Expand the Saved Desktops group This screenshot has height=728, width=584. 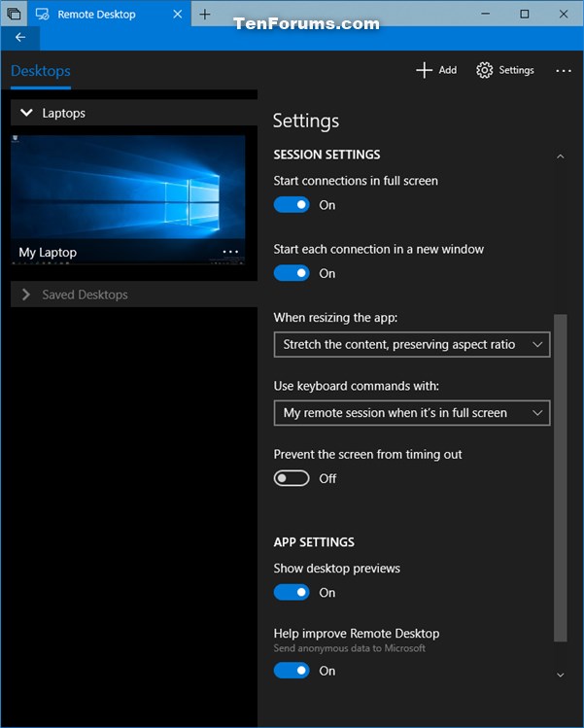[134, 295]
